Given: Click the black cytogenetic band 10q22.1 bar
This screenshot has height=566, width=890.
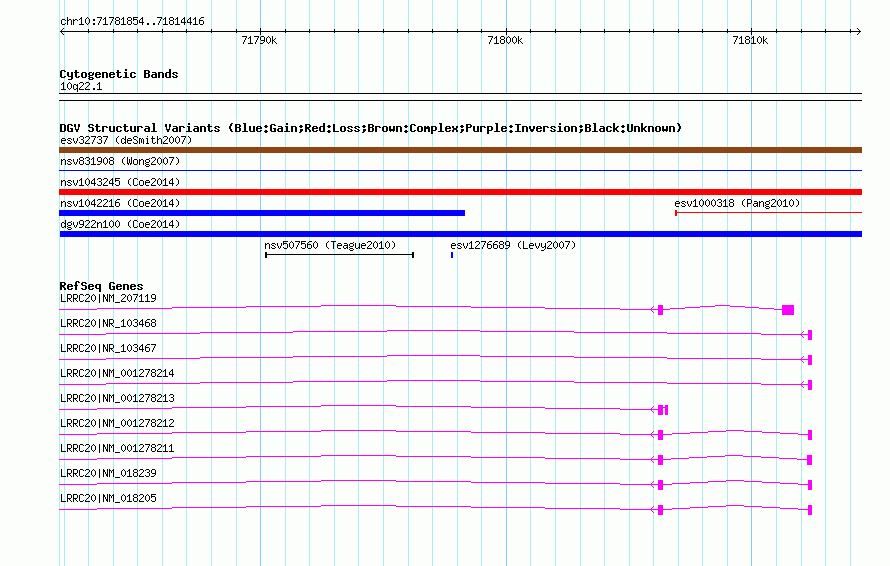Looking at the screenshot, I should point(460,97).
